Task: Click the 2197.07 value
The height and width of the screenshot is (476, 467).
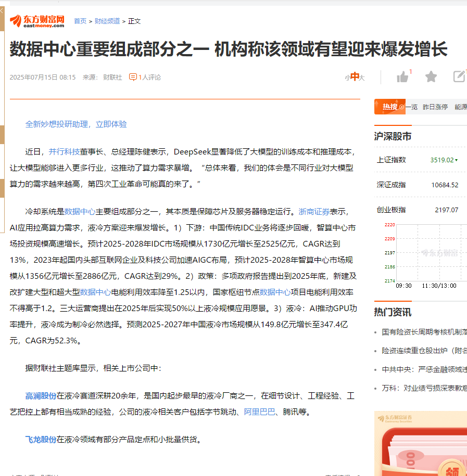Action: click(446, 210)
